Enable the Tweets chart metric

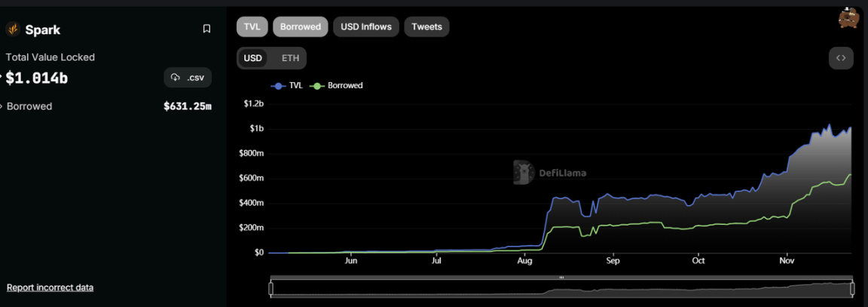426,27
